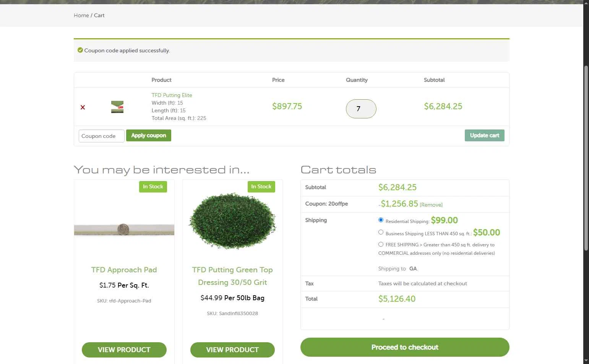Viewport: 589px width, 364px height.
Task: Click Taxes will be calculated at checkout
Action: point(422,283)
